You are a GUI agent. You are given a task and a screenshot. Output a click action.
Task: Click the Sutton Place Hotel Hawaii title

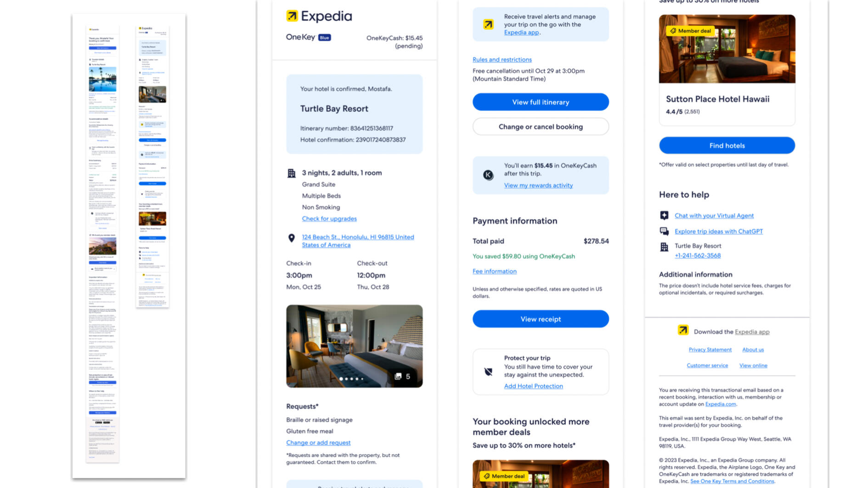[717, 99]
